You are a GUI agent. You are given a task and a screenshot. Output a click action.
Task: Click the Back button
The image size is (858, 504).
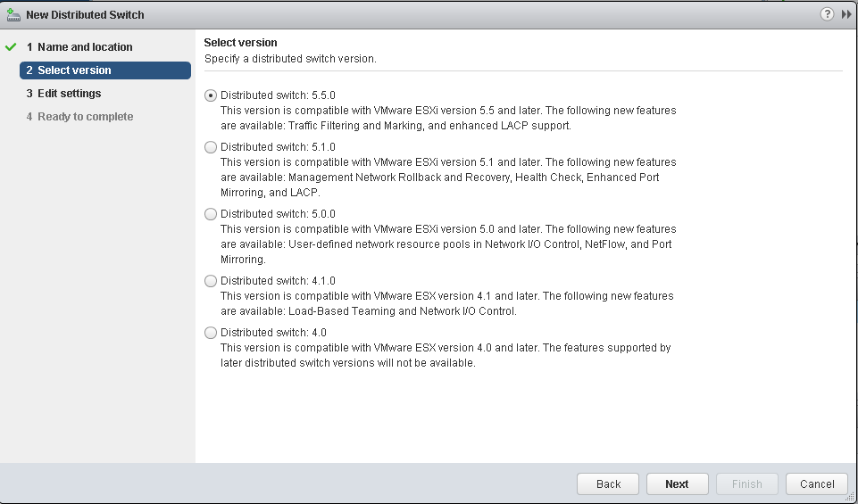(608, 483)
